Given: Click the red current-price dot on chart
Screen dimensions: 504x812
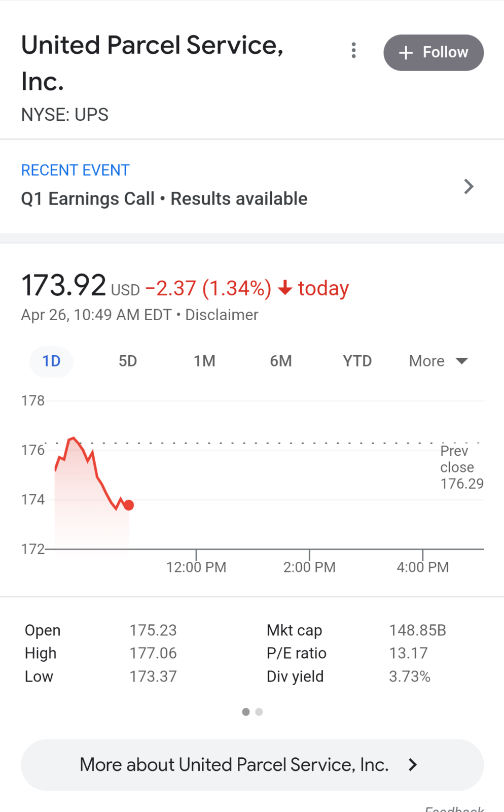Looking at the screenshot, I should (x=129, y=505).
